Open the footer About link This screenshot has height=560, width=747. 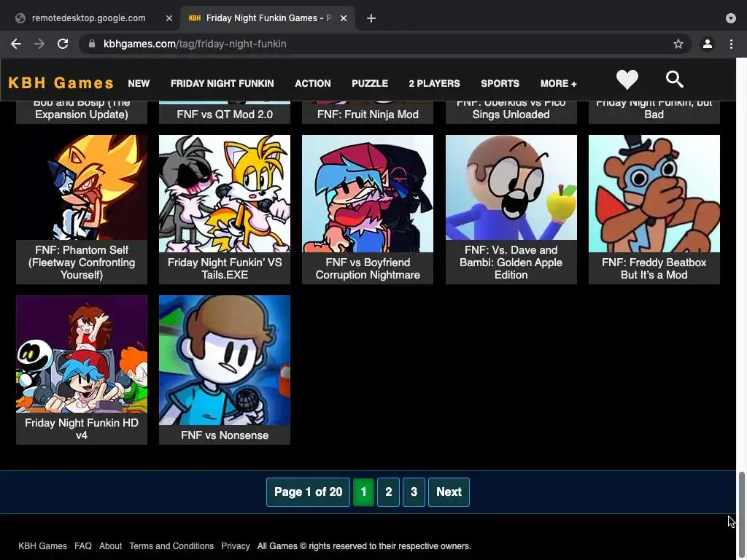pyautogui.click(x=111, y=546)
